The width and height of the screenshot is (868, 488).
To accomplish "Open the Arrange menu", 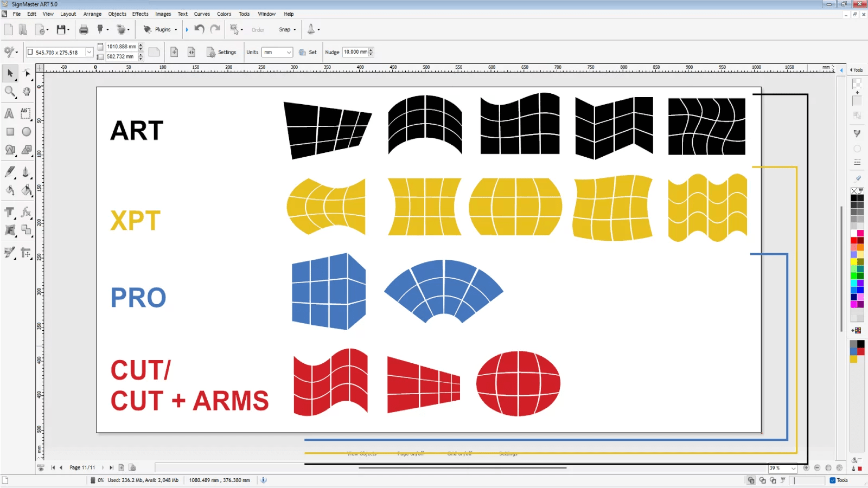I will coord(92,14).
